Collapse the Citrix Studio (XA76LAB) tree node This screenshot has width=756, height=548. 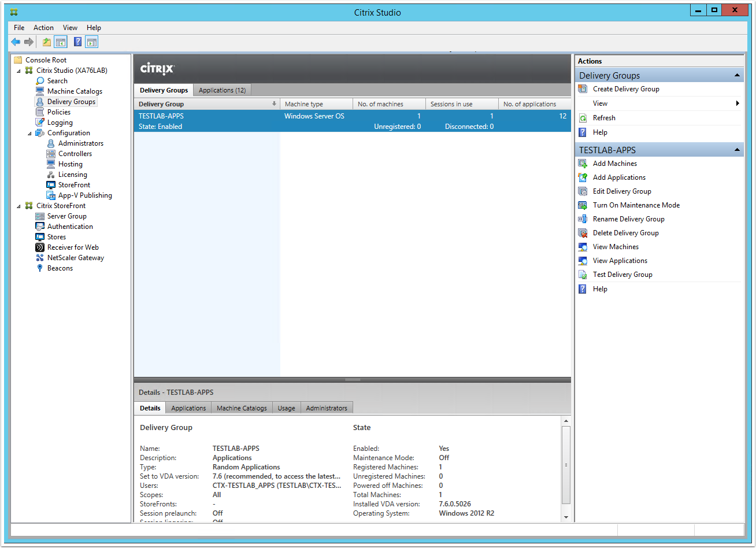(x=18, y=71)
